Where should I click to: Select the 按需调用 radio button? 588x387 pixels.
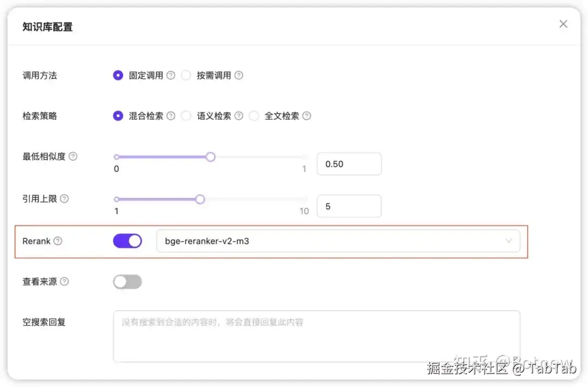[x=186, y=75]
